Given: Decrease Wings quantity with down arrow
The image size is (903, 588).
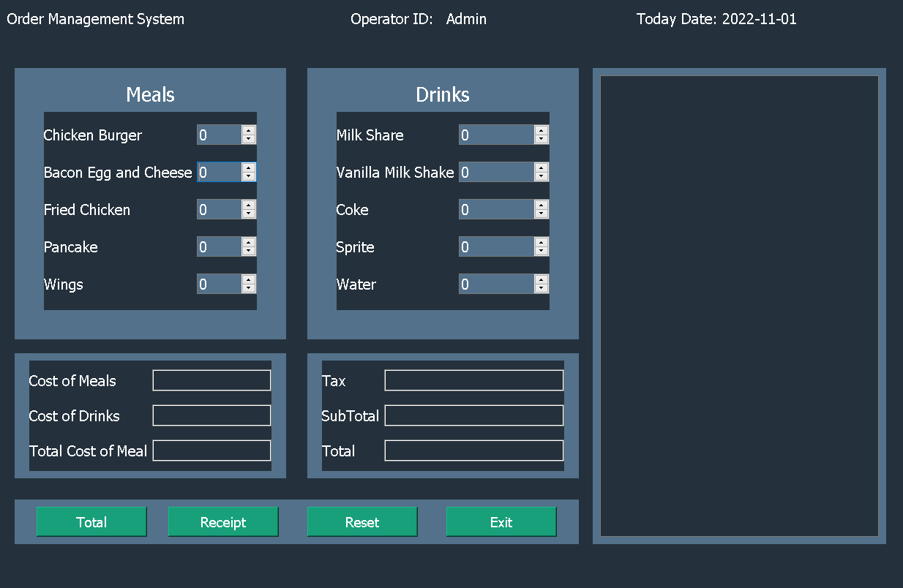Looking at the screenshot, I should click(x=248, y=287).
